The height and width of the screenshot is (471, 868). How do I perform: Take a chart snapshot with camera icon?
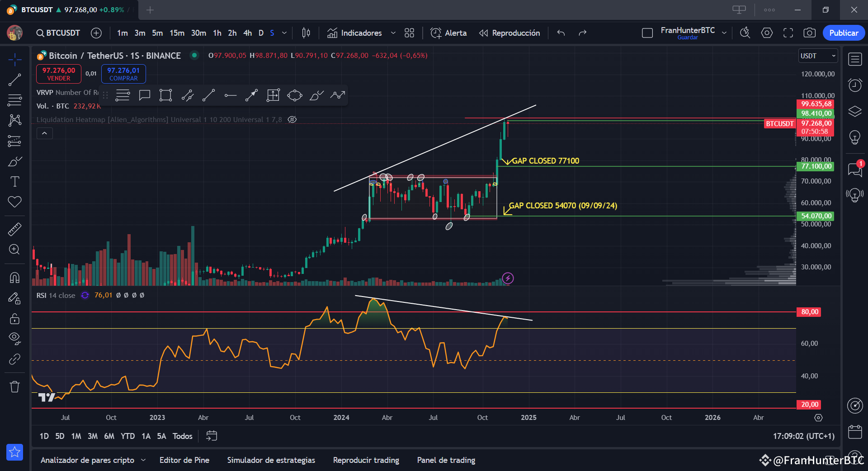pyautogui.click(x=809, y=33)
